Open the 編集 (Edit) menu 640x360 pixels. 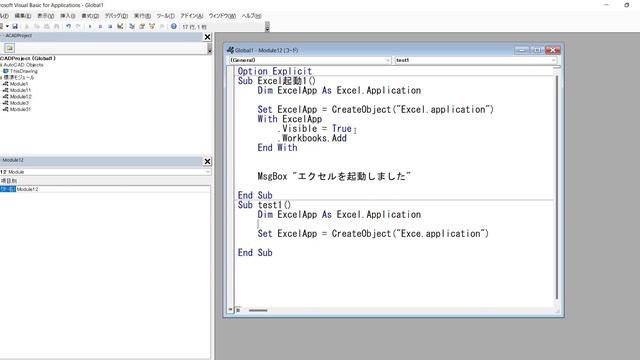coord(23,16)
